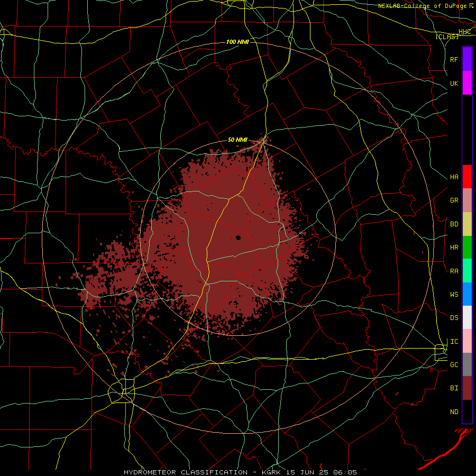Click the HR legend label
The image size is (476, 476).
pos(454,248)
